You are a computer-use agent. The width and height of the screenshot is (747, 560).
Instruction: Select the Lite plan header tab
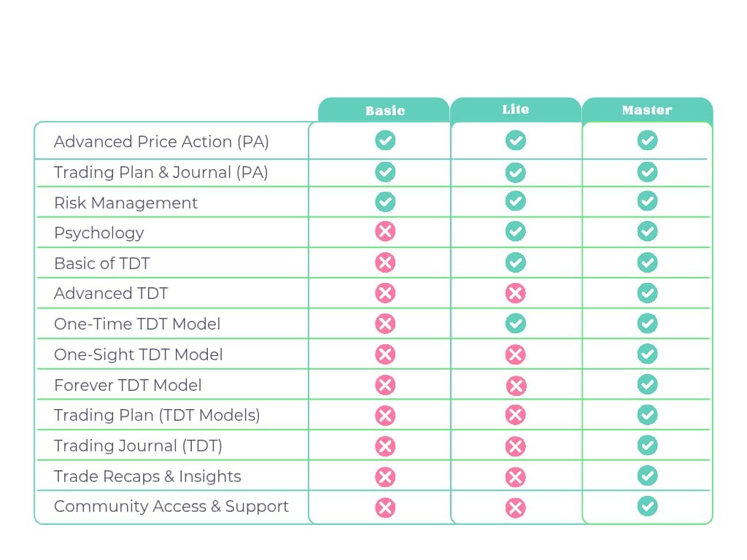pos(516,110)
